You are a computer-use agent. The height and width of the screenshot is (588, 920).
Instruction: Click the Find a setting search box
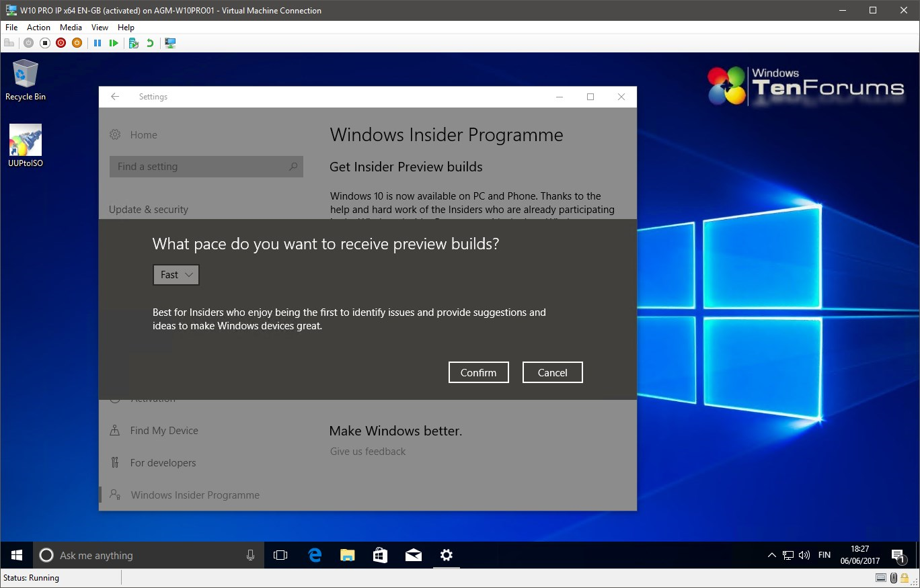(x=206, y=167)
